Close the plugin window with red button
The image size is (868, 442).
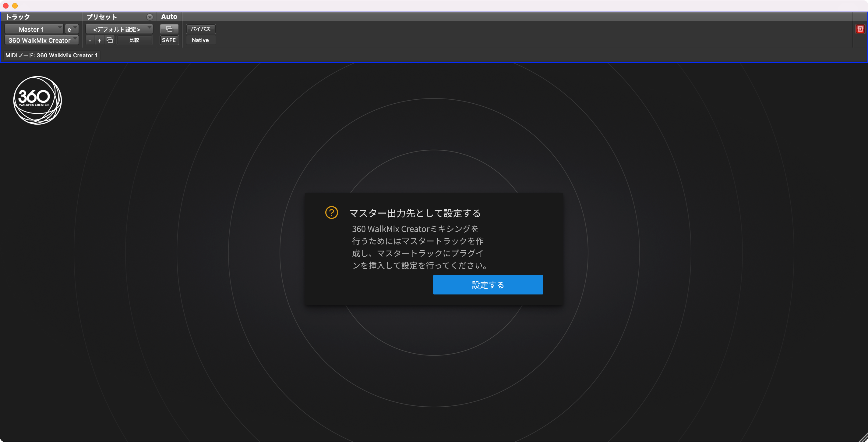tap(6, 6)
